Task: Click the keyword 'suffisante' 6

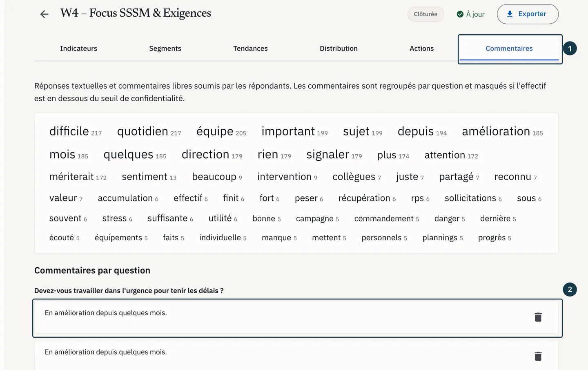Action: click(x=170, y=218)
